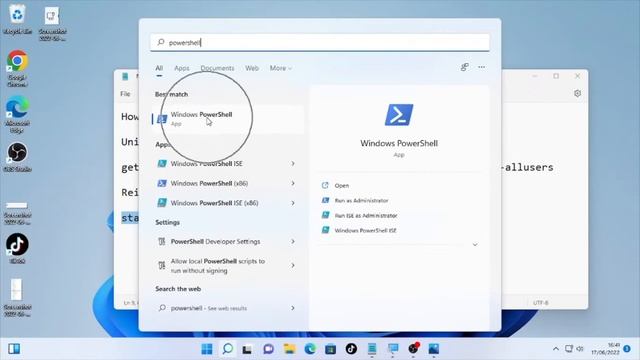This screenshot has width=640, height=360.
Task: Click the Search magnifier on taskbar
Action: tap(228, 349)
